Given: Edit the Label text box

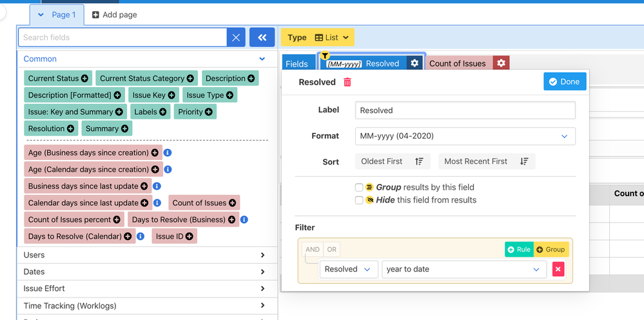Looking at the screenshot, I should (465, 110).
